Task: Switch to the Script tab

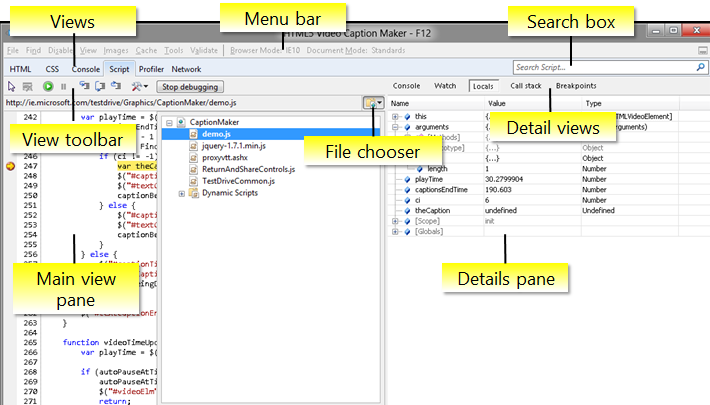Action: click(x=119, y=69)
